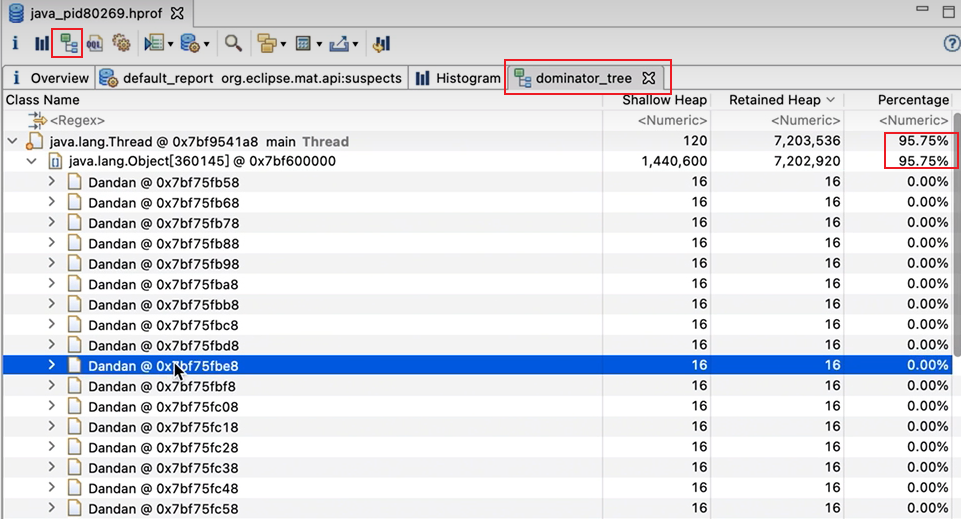This screenshot has height=519, width=961.
Task: Select row Dandan @ 0x7bf75fc48
Action: click(x=477, y=488)
